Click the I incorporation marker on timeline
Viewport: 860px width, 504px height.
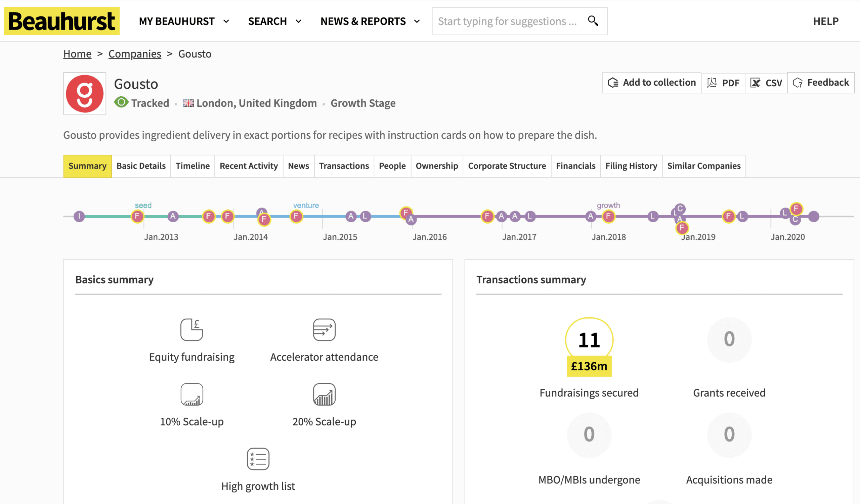click(x=79, y=216)
